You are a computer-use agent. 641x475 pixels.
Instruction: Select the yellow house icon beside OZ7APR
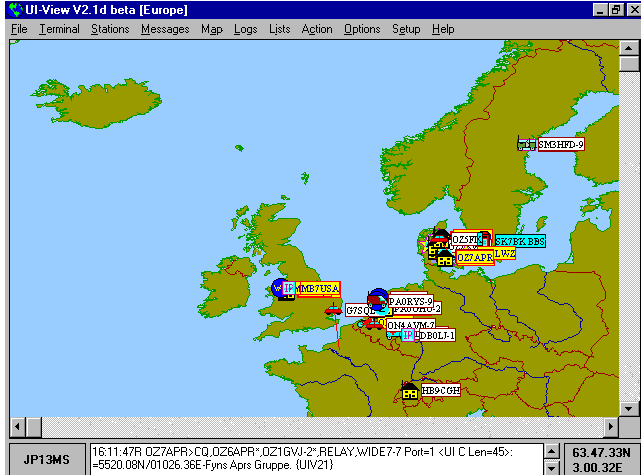(445, 259)
